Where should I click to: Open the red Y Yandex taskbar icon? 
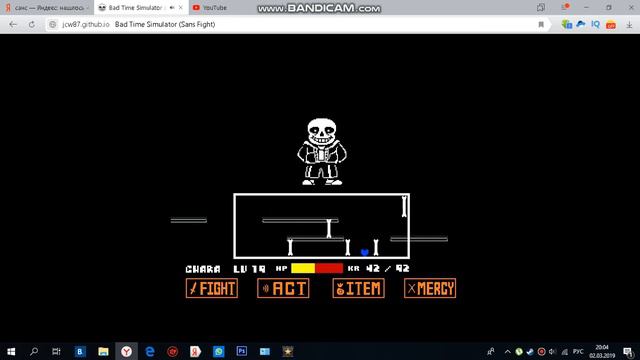coord(196,351)
